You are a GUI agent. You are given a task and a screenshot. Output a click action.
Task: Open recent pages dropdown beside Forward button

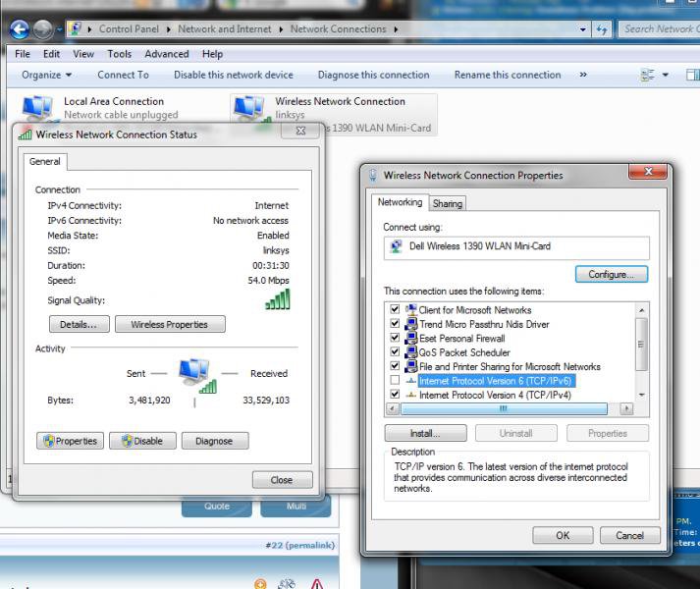tap(59, 29)
